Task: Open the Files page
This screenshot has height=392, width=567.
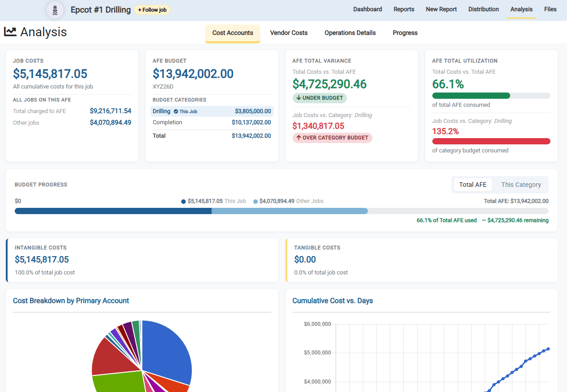Action: pos(550,9)
